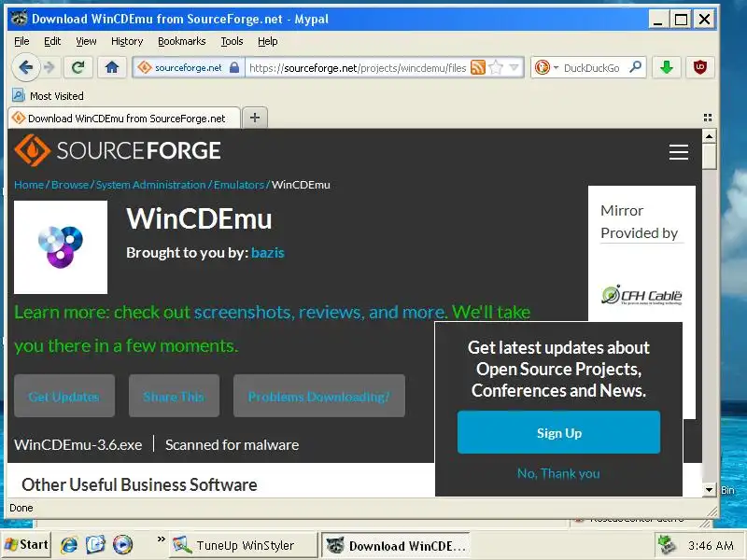Click the Browse breadcrumb link
The width and height of the screenshot is (747, 560).
[69, 185]
